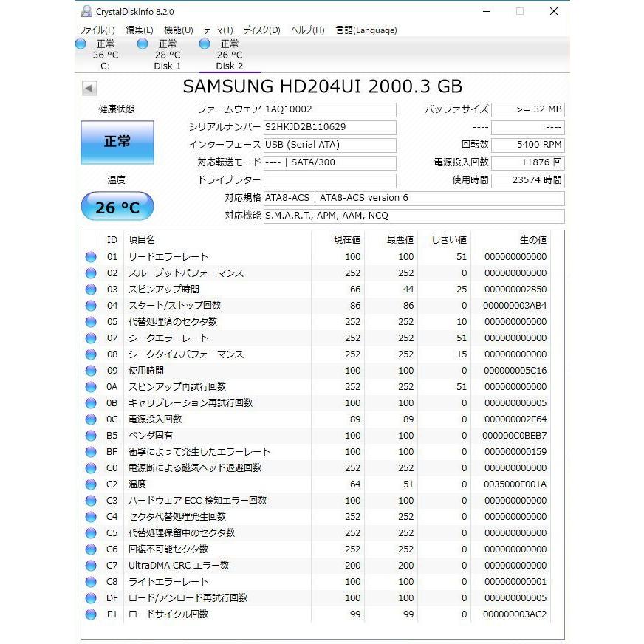
Task: Click the status orb for C: drive
Action: (x=81, y=44)
